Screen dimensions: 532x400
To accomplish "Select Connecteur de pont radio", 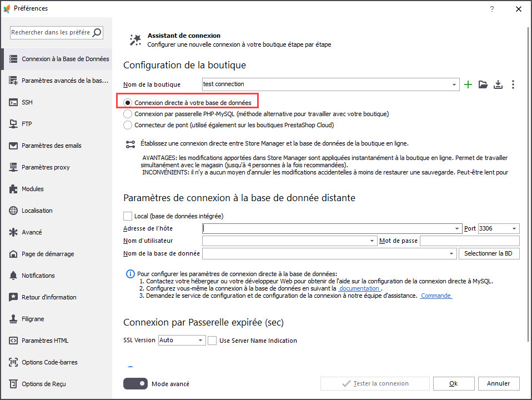I will point(128,125).
